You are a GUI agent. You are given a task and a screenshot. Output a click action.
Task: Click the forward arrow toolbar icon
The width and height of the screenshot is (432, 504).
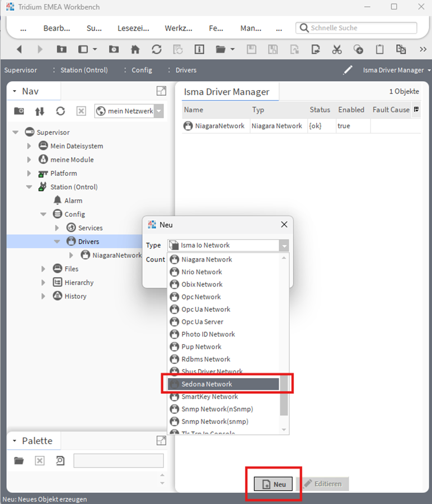tap(40, 49)
